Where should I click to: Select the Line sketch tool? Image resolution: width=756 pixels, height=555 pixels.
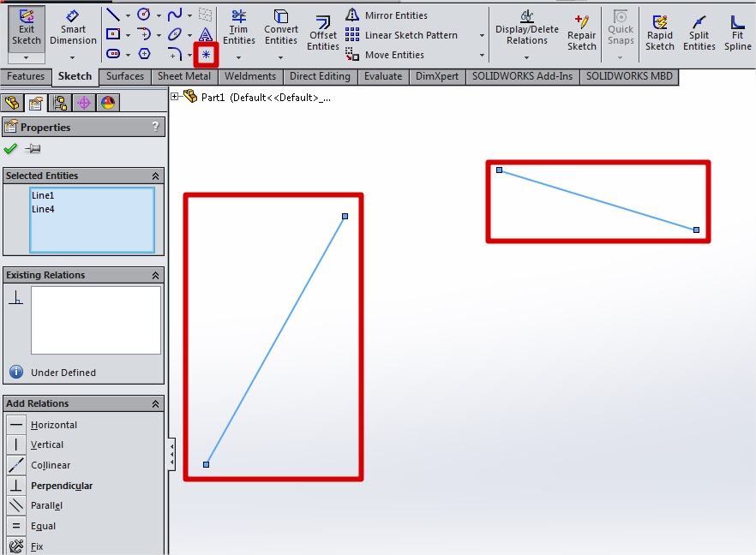(113, 15)
